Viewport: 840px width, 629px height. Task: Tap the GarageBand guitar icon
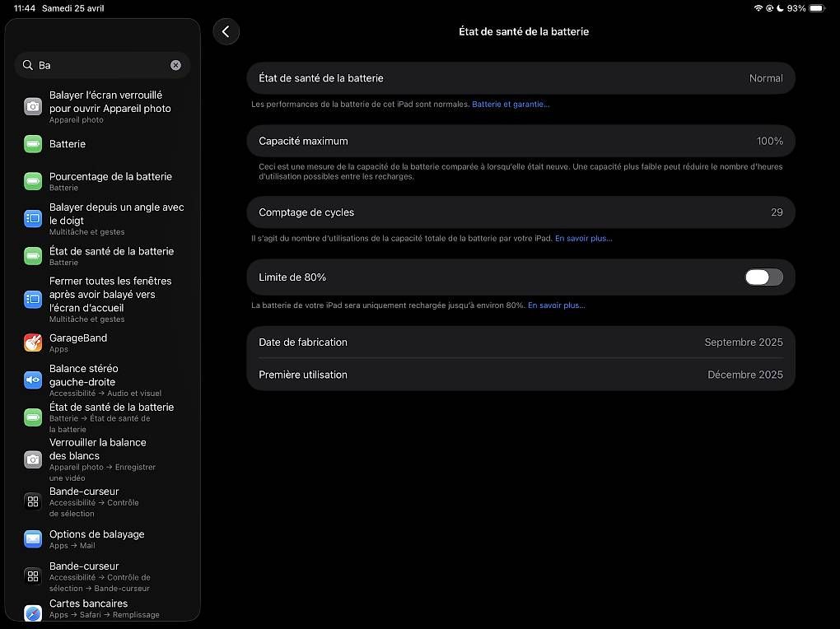[33, 342]
